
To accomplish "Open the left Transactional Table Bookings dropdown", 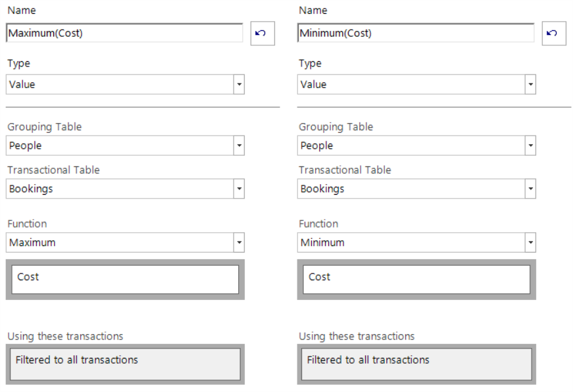I will click(239, 189).
